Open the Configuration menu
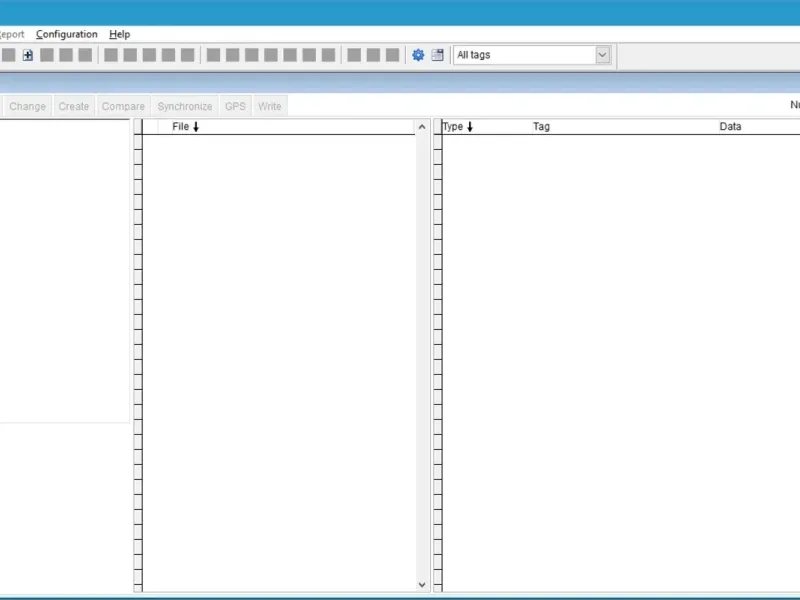The image size is (800, 600). [x=66, y=34]
